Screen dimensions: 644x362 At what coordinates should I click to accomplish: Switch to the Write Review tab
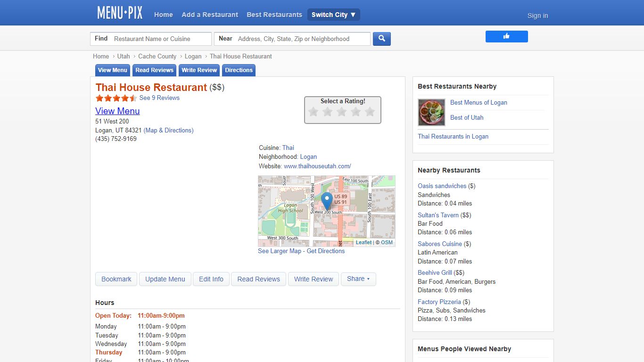click(x=199, y=70)
